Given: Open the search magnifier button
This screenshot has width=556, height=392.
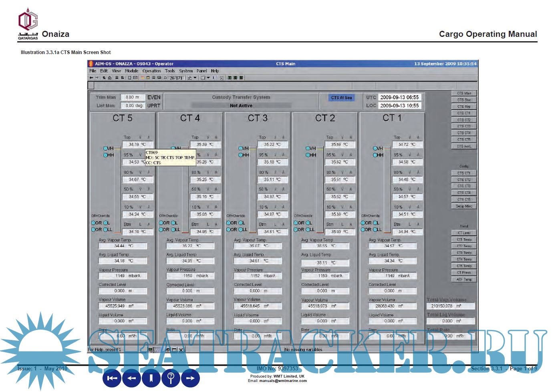Looking at the screenshot, I should (171, 378).
